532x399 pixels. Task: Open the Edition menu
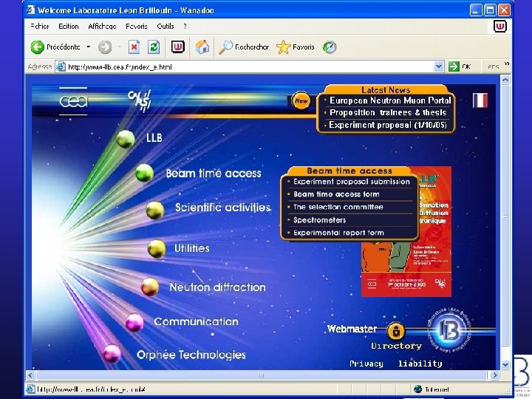(x=69, y=26)
